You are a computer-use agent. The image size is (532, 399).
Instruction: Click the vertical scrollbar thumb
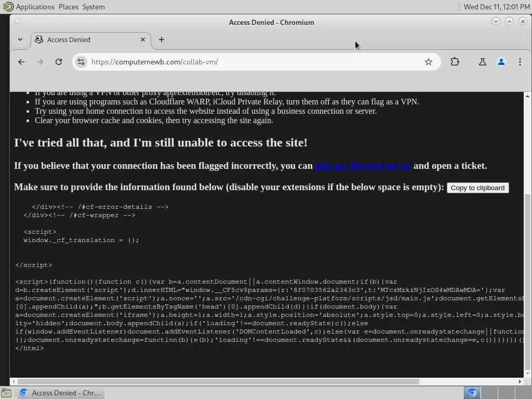pyautogui.click(x=528, y=281)
